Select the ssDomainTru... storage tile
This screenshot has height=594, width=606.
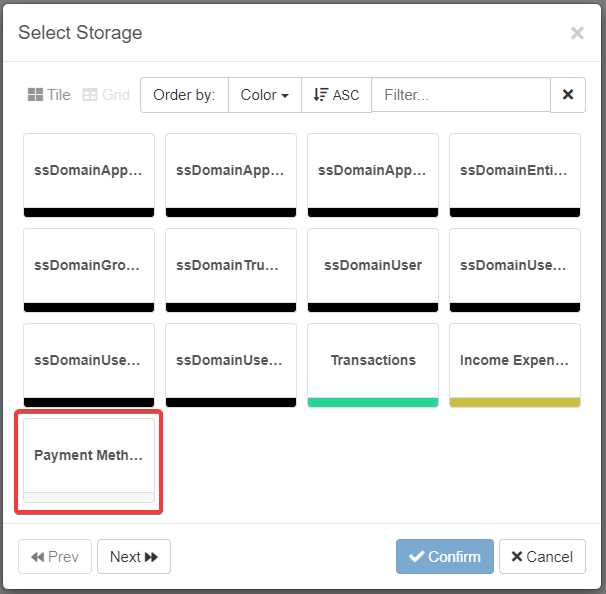click(x=231, y=265)
